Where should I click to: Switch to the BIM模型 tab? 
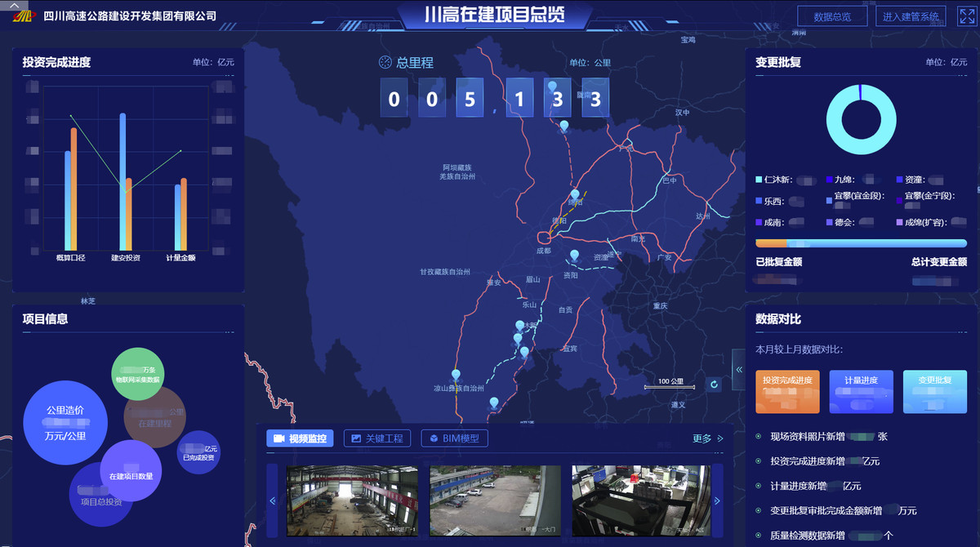coord(455,438)
